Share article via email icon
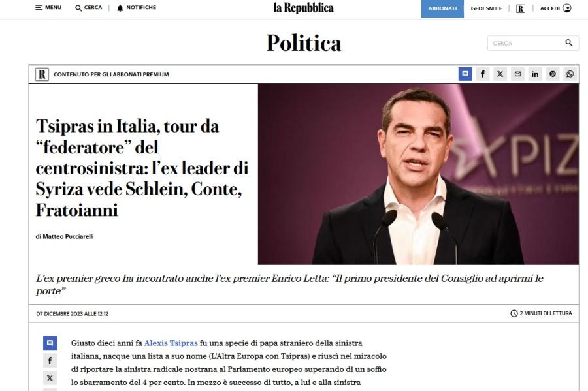The height and width of the screenshot is (391, 588). (517, 74)
